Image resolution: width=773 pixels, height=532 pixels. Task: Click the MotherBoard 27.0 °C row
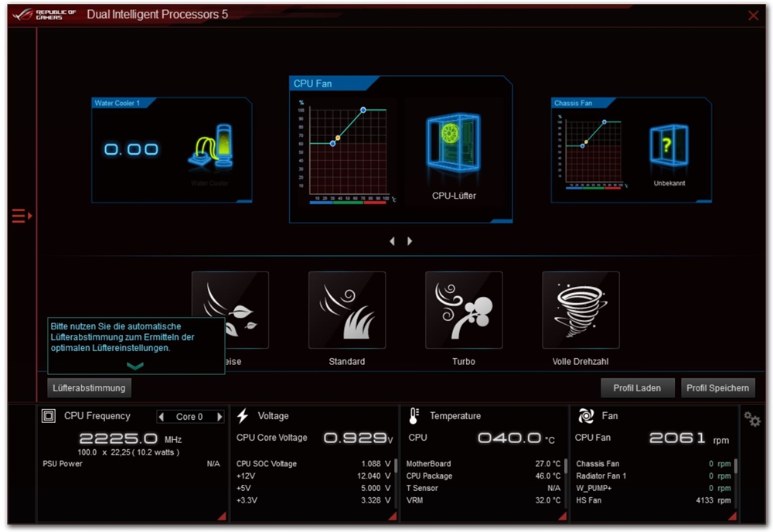point(483,464)
